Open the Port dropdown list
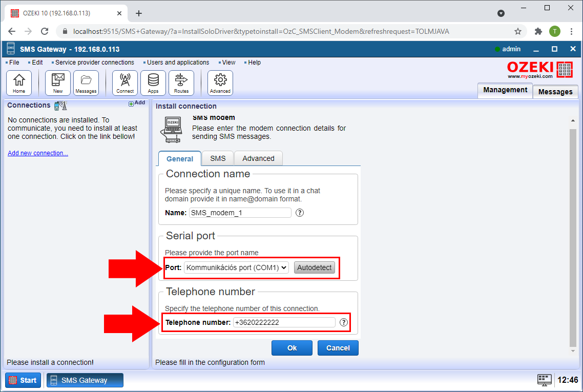Image resolution: width=583 pixels, height=392 pixels. (236, 267)
